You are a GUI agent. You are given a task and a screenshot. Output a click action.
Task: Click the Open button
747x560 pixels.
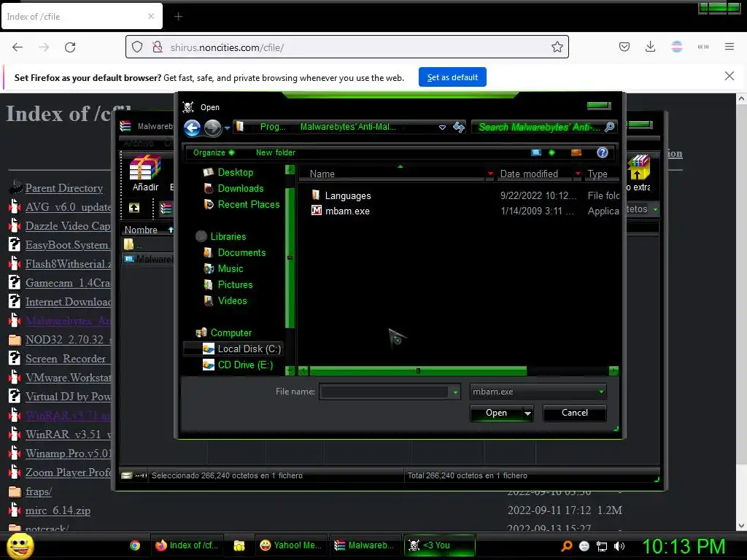496,413
